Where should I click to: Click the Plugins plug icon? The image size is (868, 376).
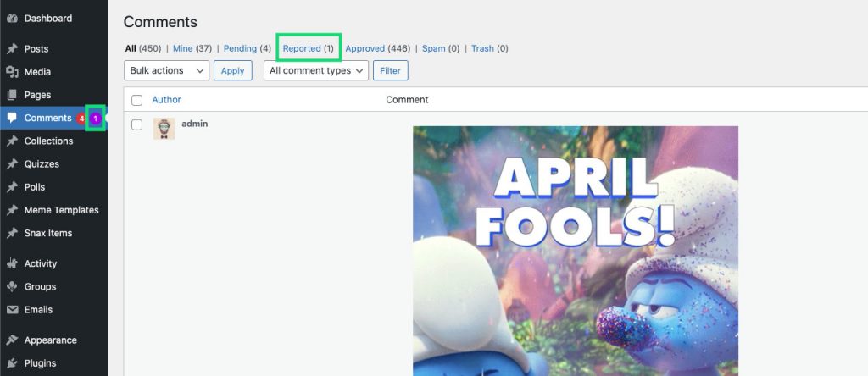click(12, 363)
